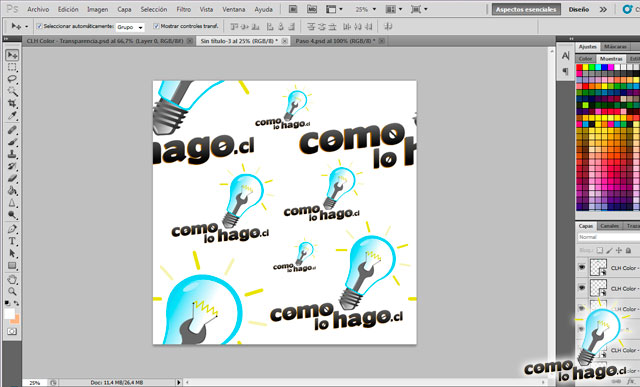Expand the Normal blend mode dropdown
Viewport: 640px width, 387px height.
(x=609, y=237)
